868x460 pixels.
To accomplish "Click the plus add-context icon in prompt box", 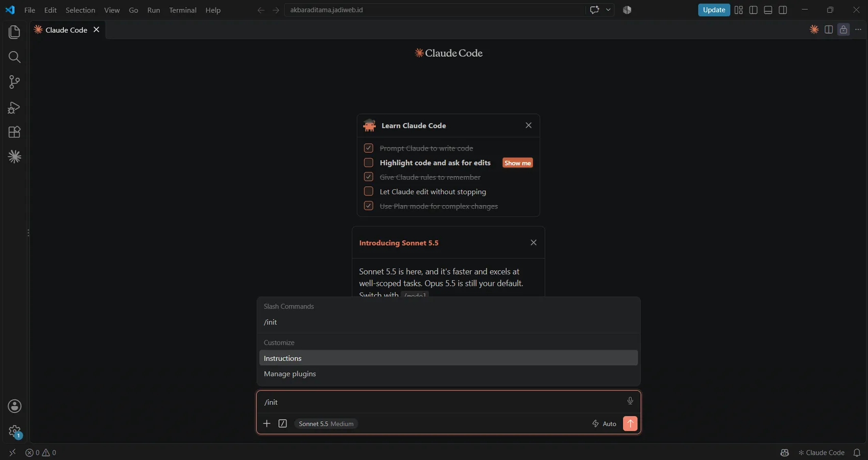I will (x=267, y=424).
